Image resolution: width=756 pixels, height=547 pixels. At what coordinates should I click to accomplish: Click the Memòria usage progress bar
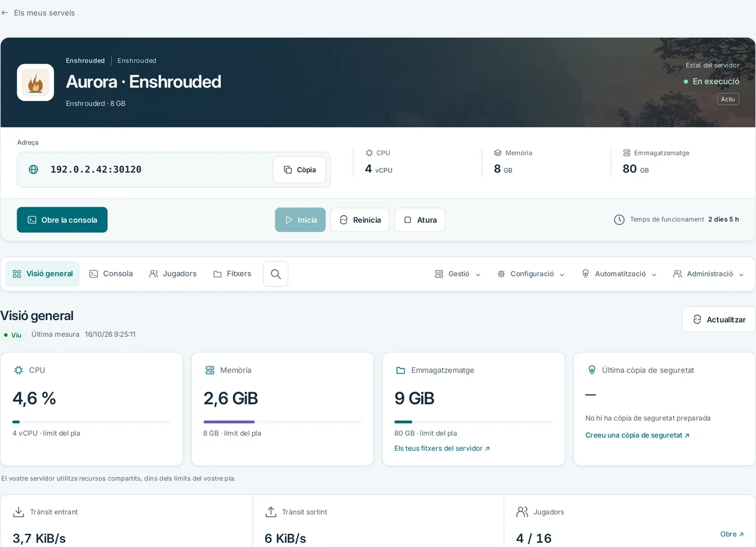point(282,422)
